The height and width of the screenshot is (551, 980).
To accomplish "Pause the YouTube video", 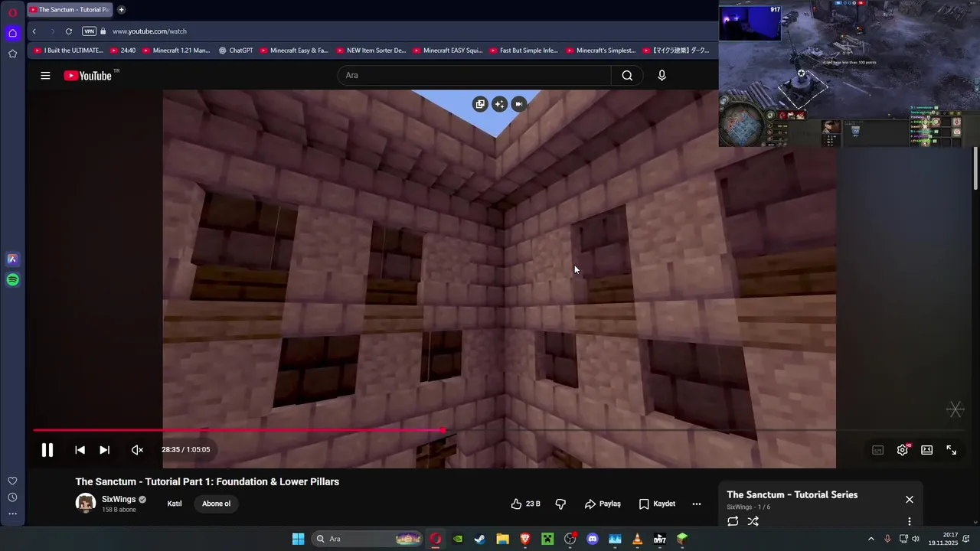I will [x=47, y=450].
